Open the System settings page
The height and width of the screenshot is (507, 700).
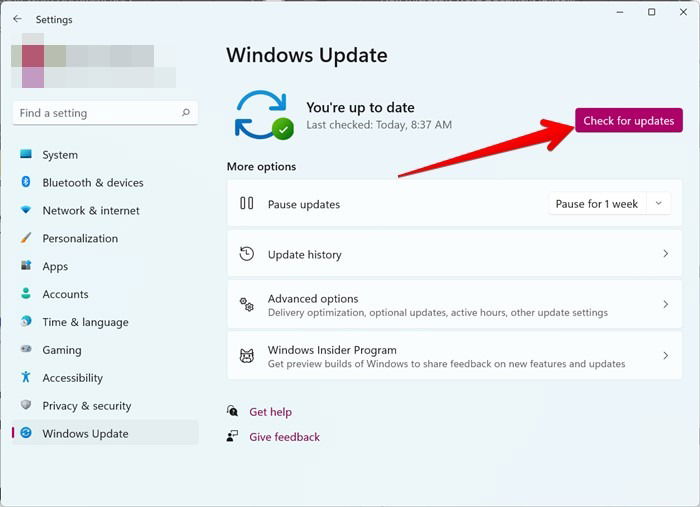(x=105, y=155)
